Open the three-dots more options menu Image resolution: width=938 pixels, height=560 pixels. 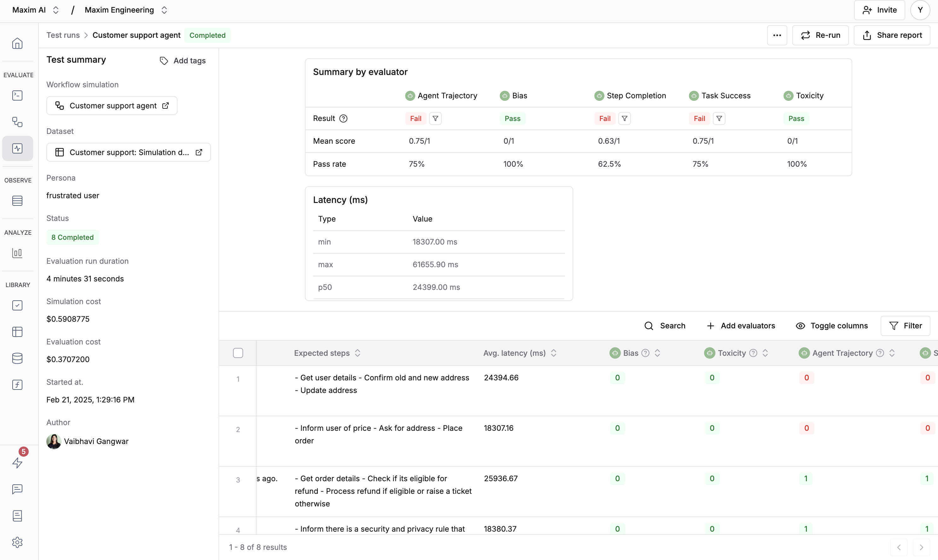777,36
